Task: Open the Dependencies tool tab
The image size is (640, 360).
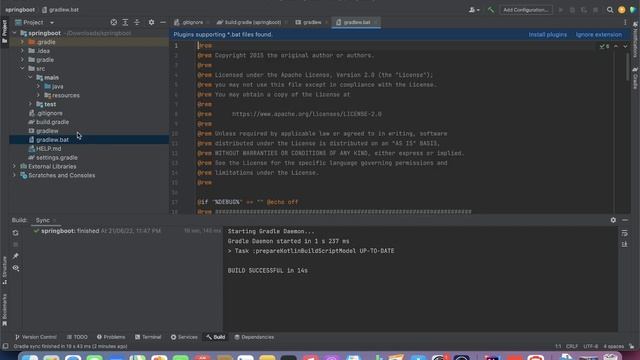Action: 254,337
